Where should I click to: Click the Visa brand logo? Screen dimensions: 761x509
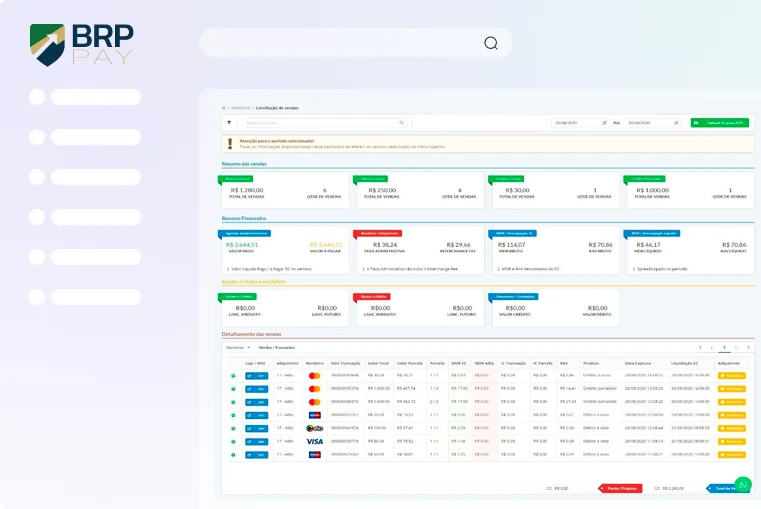point(314,442)
